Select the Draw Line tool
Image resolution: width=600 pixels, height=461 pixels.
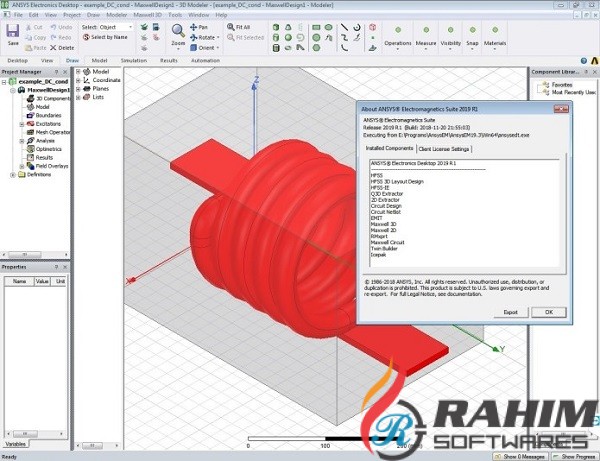[x=344, y=27]
